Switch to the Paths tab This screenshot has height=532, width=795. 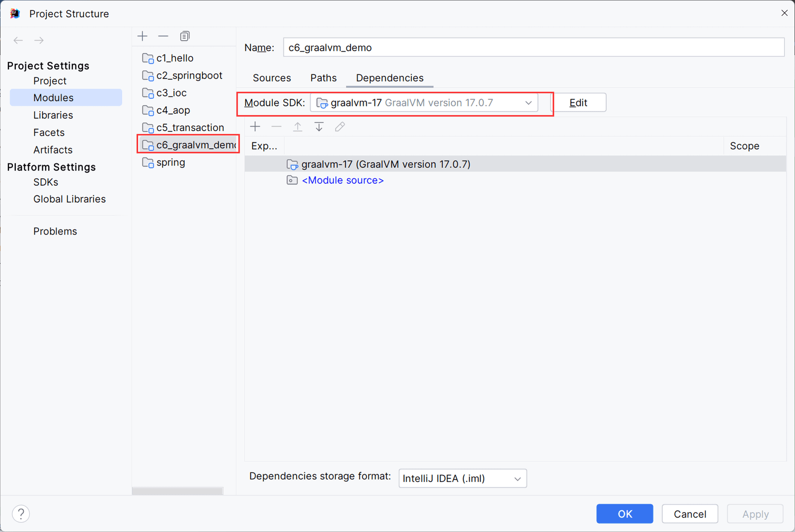click(x=323, y=78)
